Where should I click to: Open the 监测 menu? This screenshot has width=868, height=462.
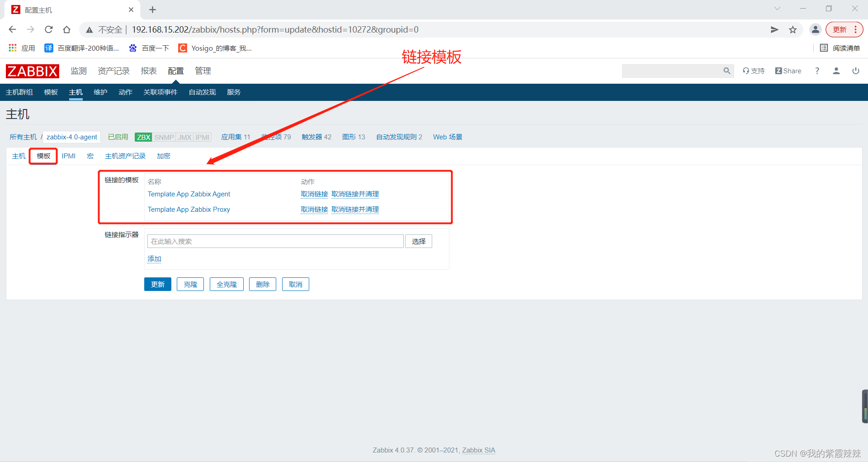tap(79, 71)
